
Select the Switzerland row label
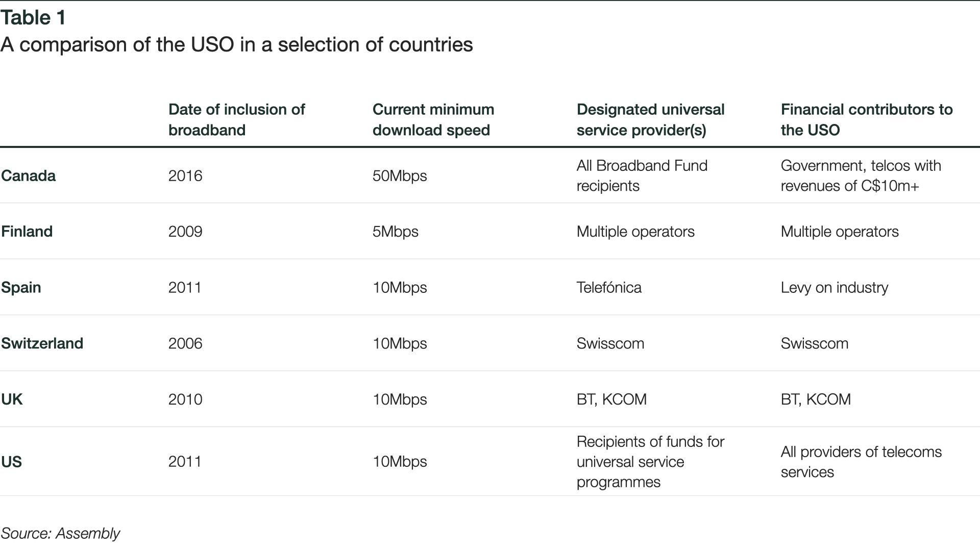pos(42,343)
